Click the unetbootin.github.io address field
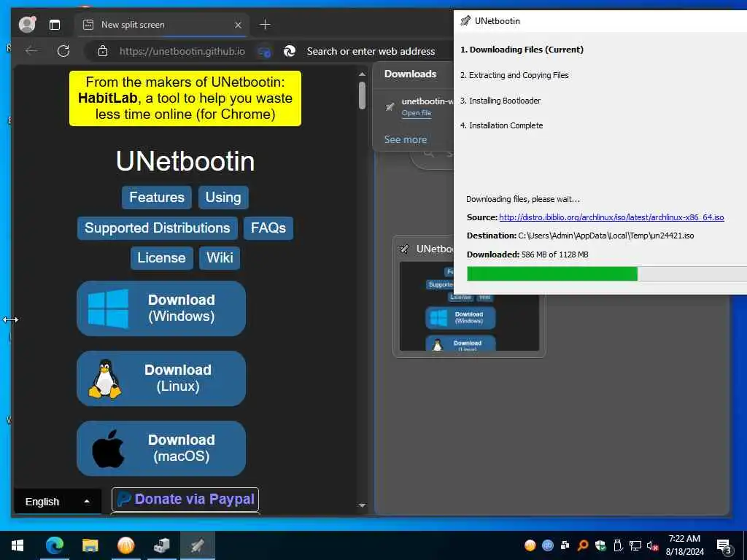 click(182, 52)
